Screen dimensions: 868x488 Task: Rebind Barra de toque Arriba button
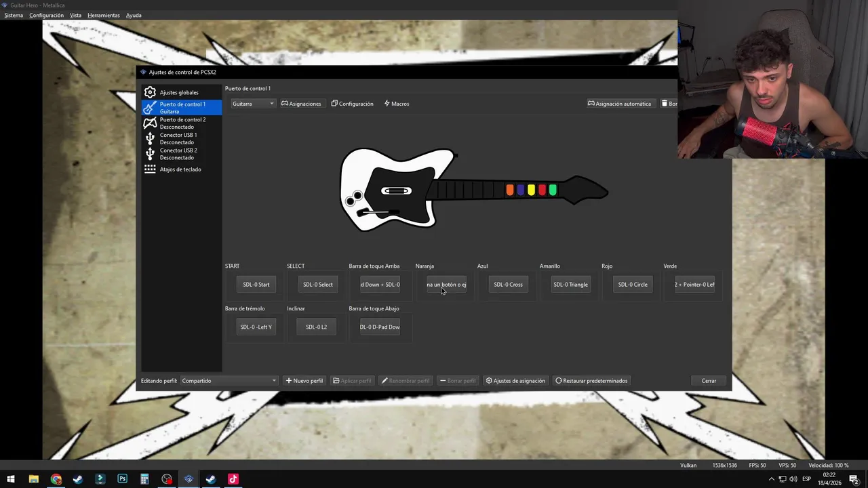point(380,285)
